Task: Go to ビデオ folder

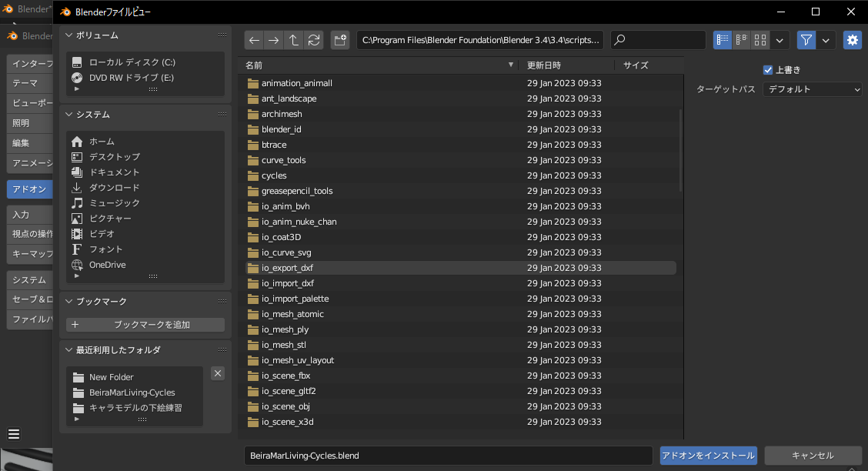Action: (x=145, y=233)
